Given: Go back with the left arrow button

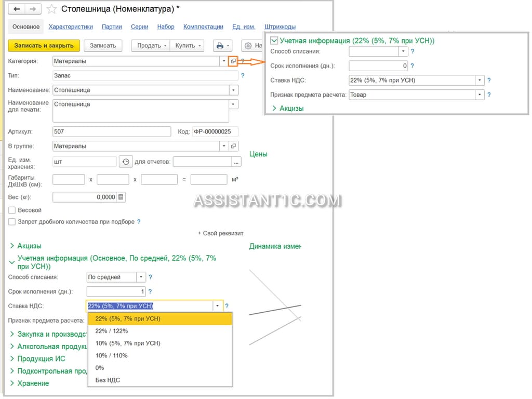Looking at the screenshot, I should coord(17,9).
